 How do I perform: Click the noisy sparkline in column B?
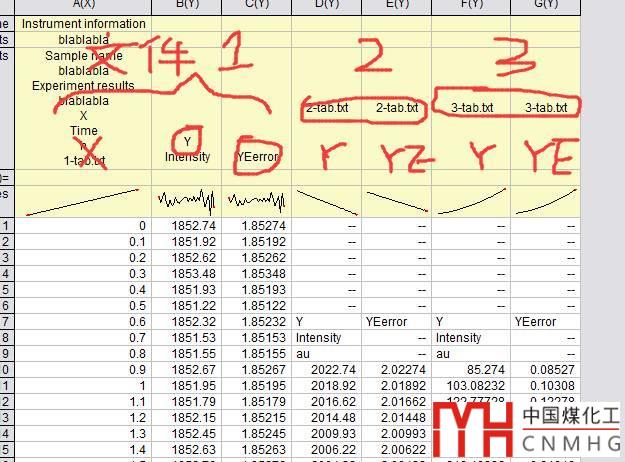coord(187,200)
